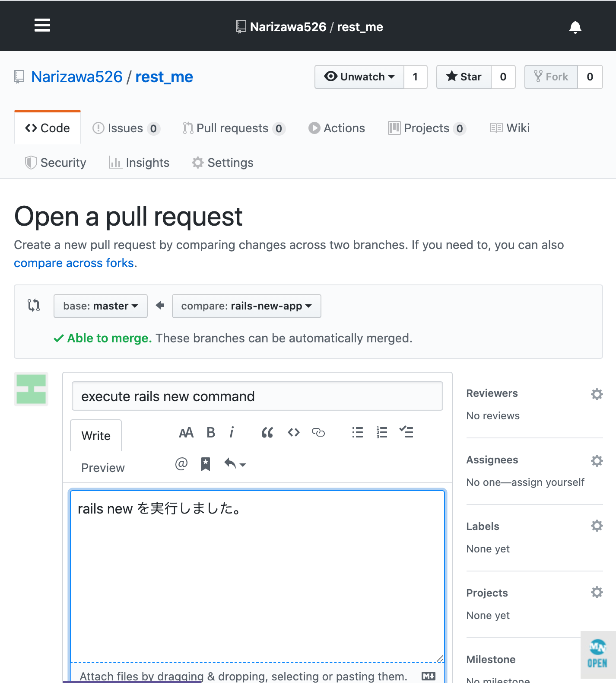Insert a numbered list
The height and width of the screenshot is (683, 616).
[x=382, y=433]
